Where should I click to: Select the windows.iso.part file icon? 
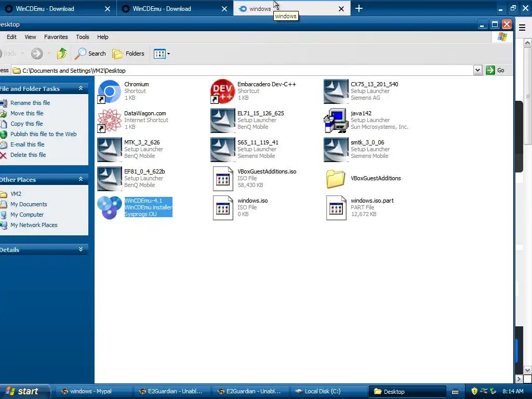(336, 208)
